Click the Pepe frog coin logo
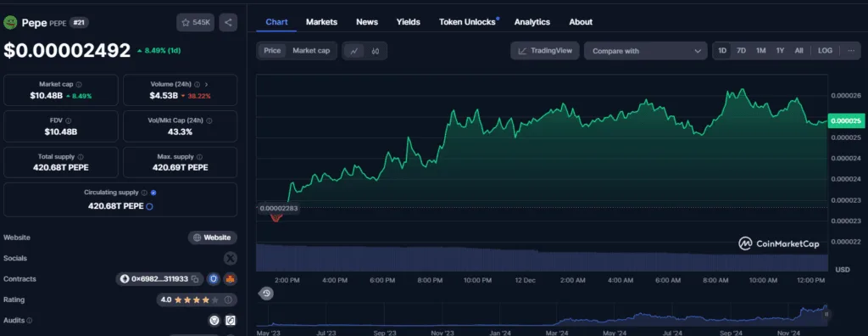Image resolution: width=868 pixels, height=336 pixels. coord(10,22)
